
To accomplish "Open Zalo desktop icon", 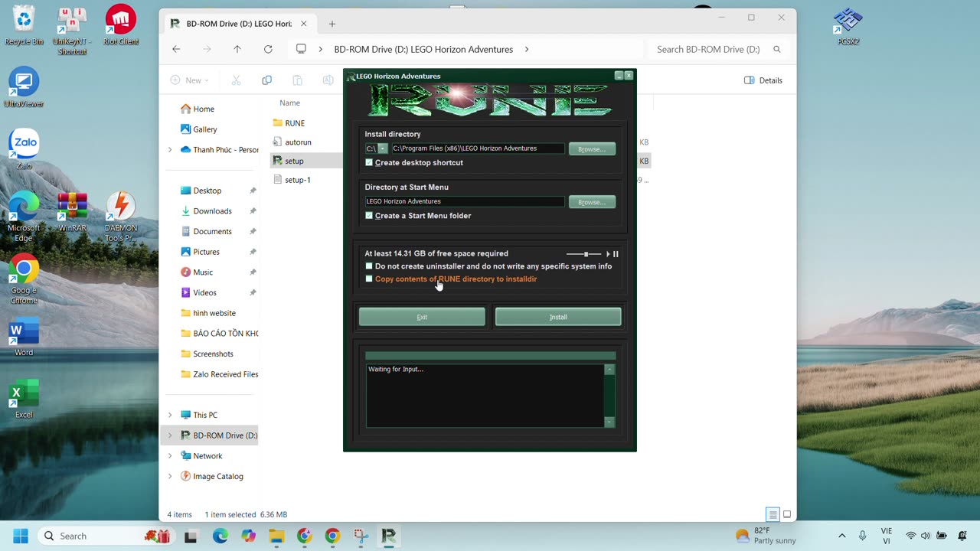I will coord(24,149).
